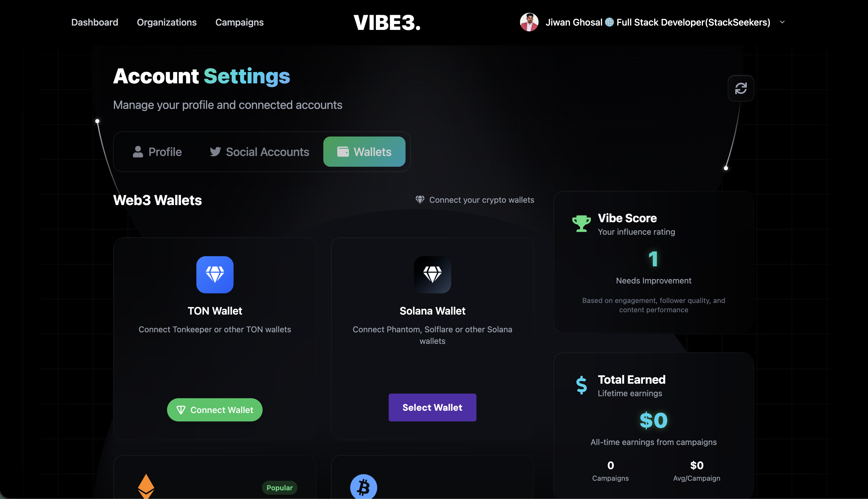Click the Solana Wallet diamond icon
Viewport: 868px width, 499px height.
click(432, 274)
